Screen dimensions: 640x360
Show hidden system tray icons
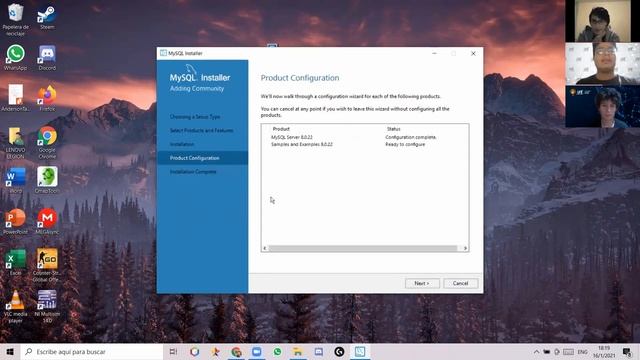[536, 351]
